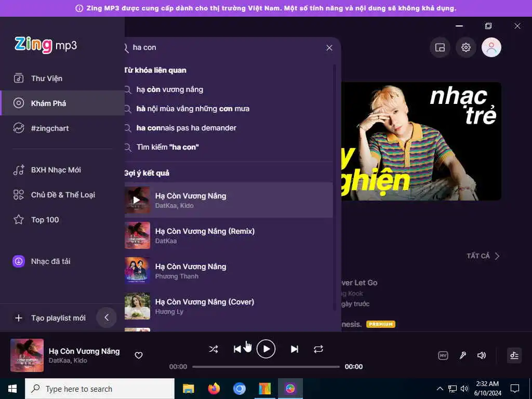Click TẤT CẢ link

483,256
